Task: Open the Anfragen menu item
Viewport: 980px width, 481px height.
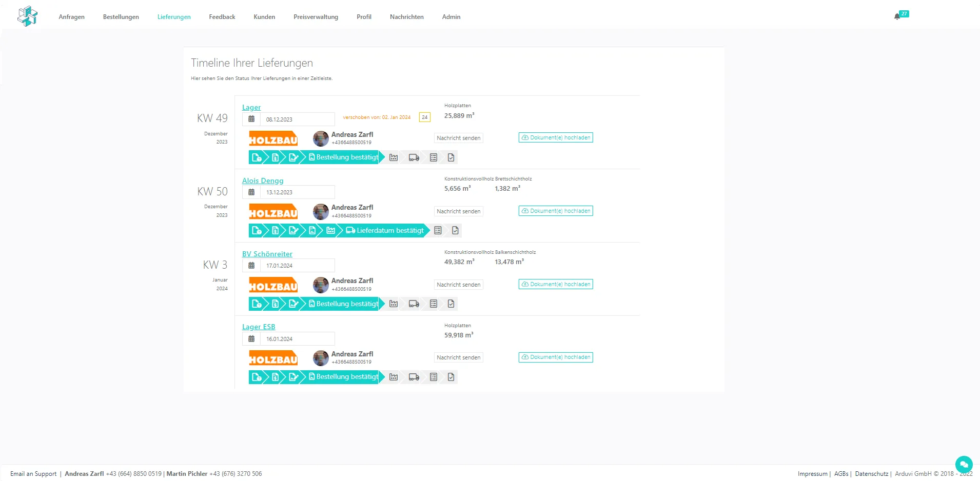Action: 72,17
